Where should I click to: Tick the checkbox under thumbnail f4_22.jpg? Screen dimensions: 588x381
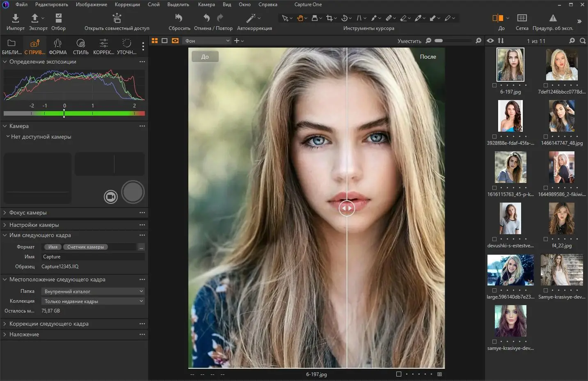(546, 239)
